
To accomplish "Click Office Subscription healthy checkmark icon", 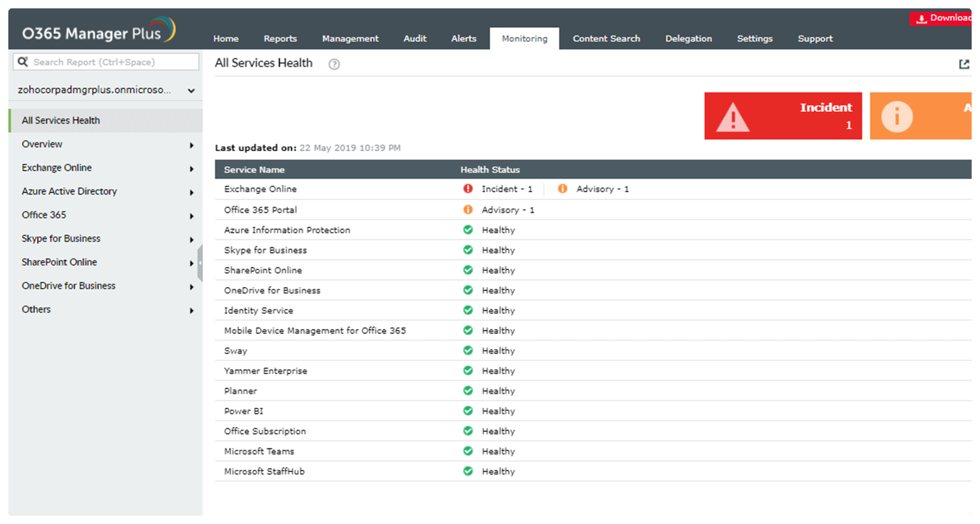I will click(468, 431).
